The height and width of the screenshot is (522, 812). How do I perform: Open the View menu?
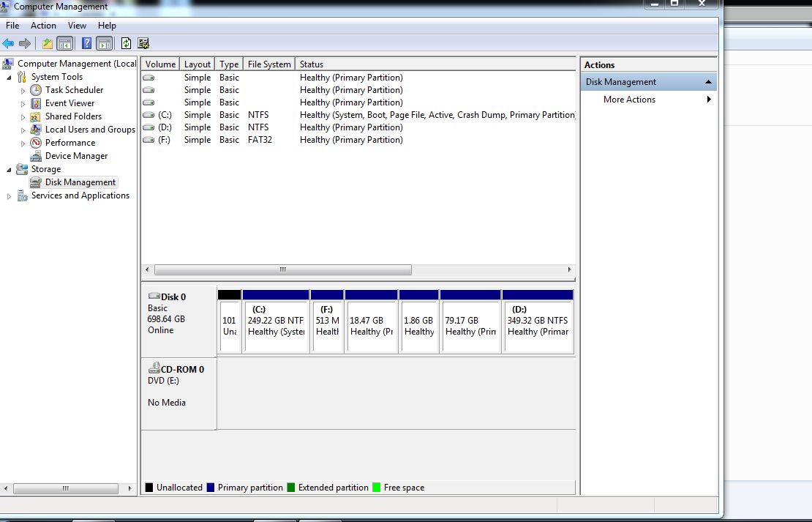(x=77, y=26)
